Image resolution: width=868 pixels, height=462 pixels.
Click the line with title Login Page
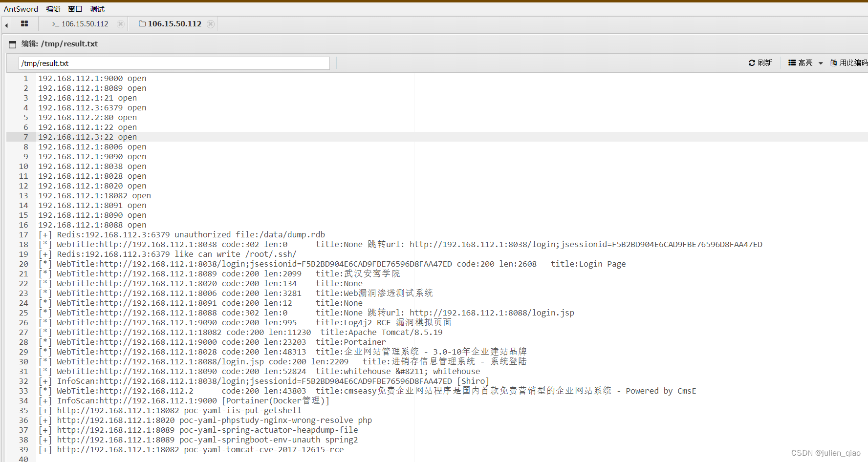click(332, 264)
